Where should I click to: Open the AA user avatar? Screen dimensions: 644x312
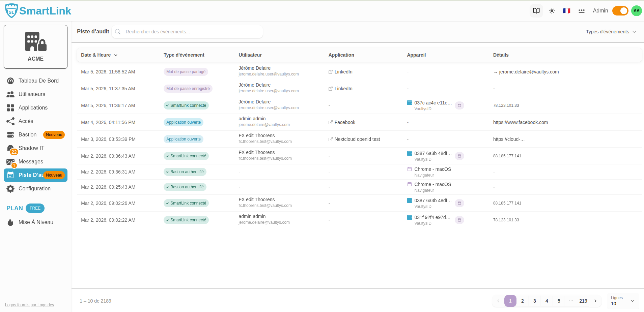(x=636, y=11)
